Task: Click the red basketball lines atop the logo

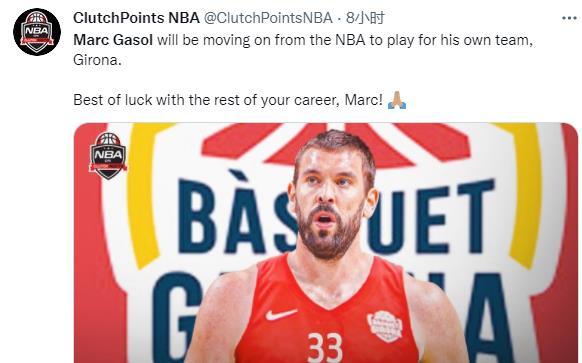Action: 336,143
